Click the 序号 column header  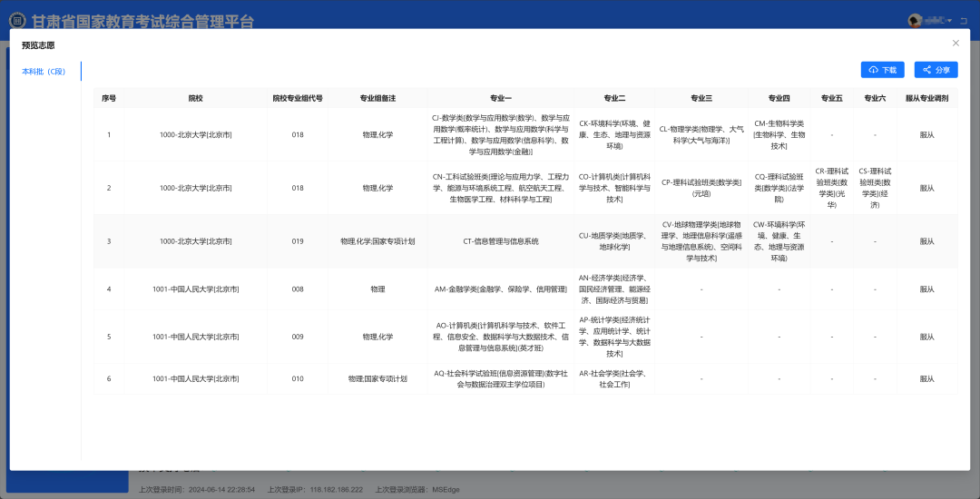[x=109, y=98]
